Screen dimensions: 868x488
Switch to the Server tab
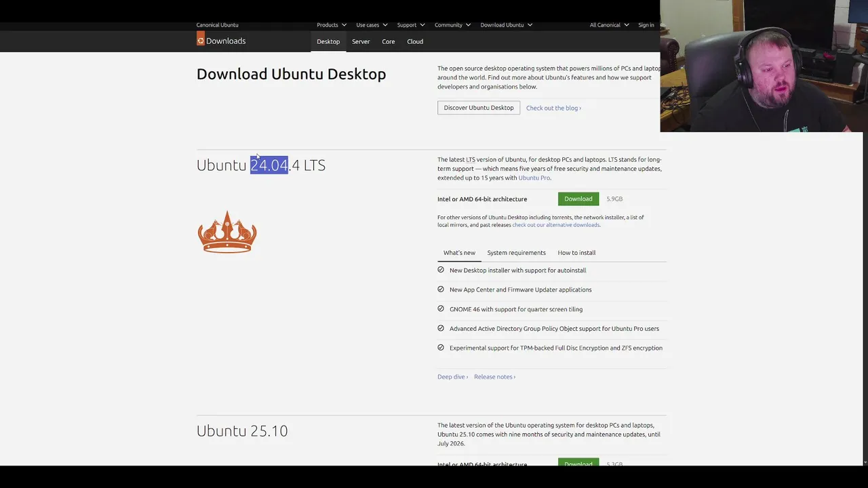point(361,41)
